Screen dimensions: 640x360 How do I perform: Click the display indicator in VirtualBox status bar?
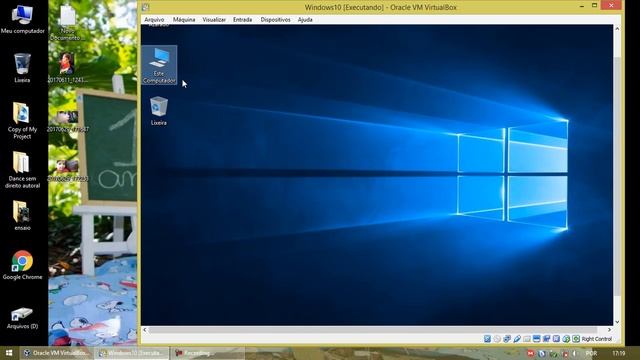click(537, 339)
